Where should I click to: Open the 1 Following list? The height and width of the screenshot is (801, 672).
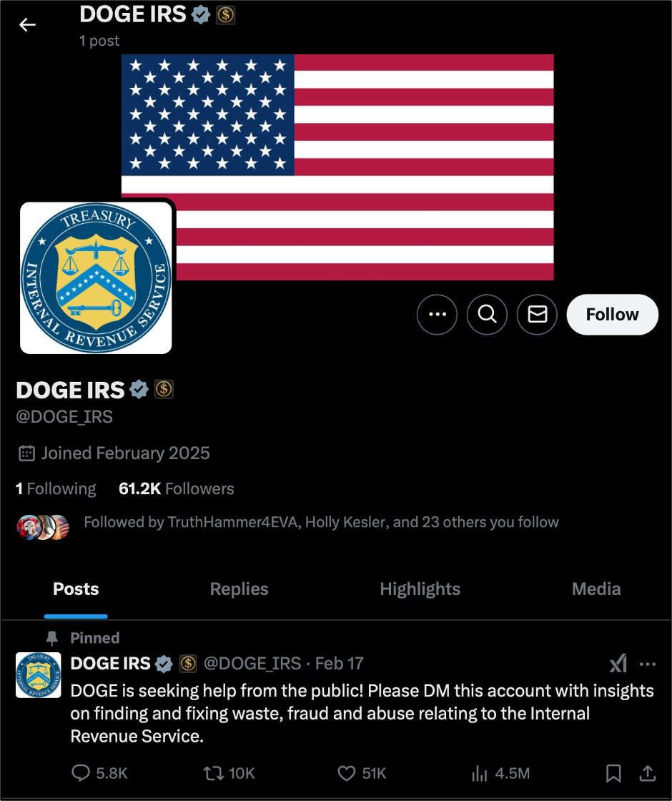pos(56,489)
